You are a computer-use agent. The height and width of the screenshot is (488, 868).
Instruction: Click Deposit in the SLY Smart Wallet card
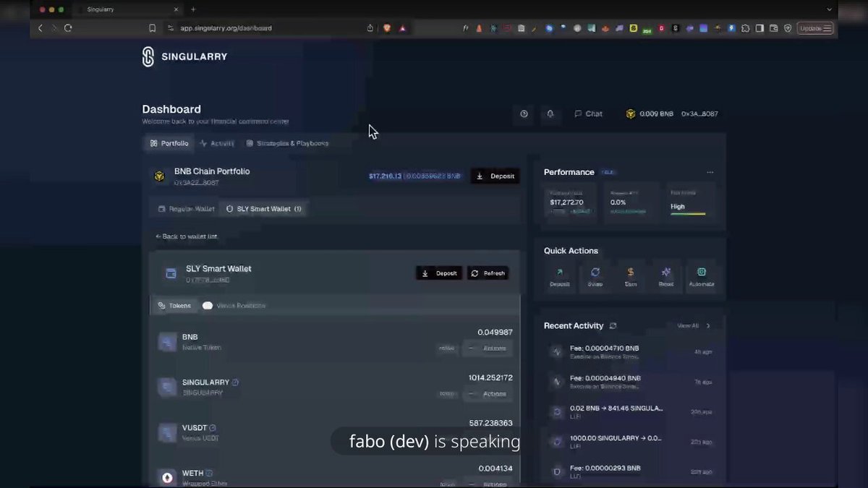439,273
